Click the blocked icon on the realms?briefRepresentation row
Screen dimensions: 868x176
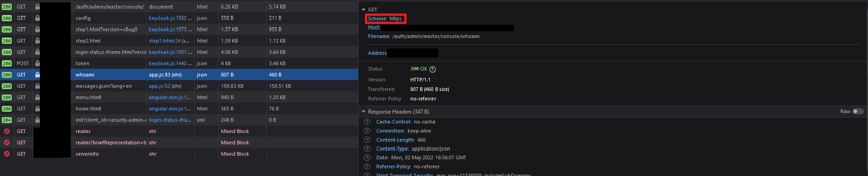coord(7,143)
